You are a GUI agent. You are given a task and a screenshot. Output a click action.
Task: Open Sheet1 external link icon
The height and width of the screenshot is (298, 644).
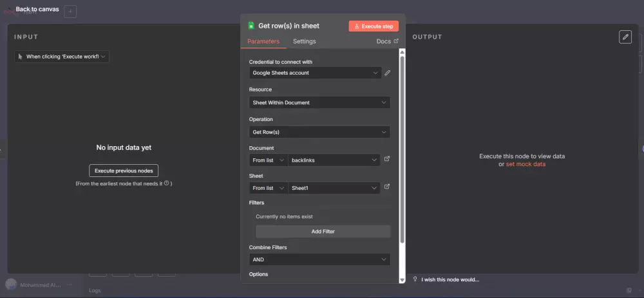(386, 187)
